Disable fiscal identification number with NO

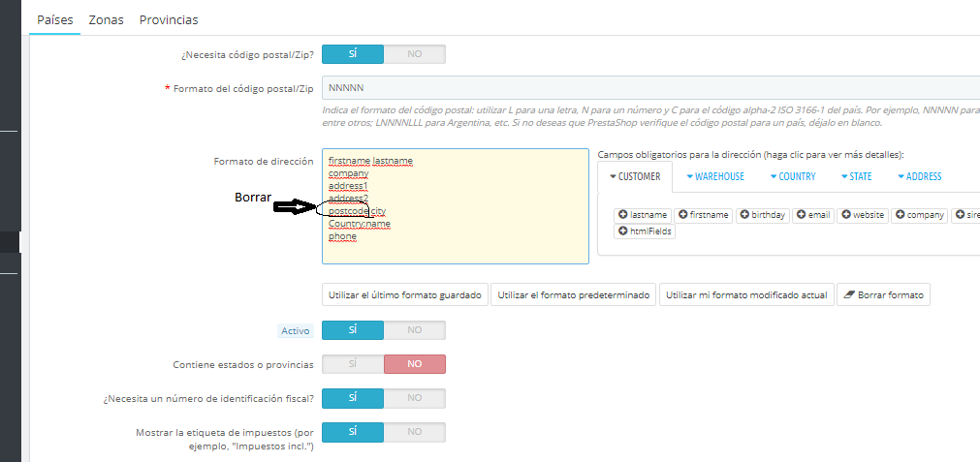pos(414,398)
